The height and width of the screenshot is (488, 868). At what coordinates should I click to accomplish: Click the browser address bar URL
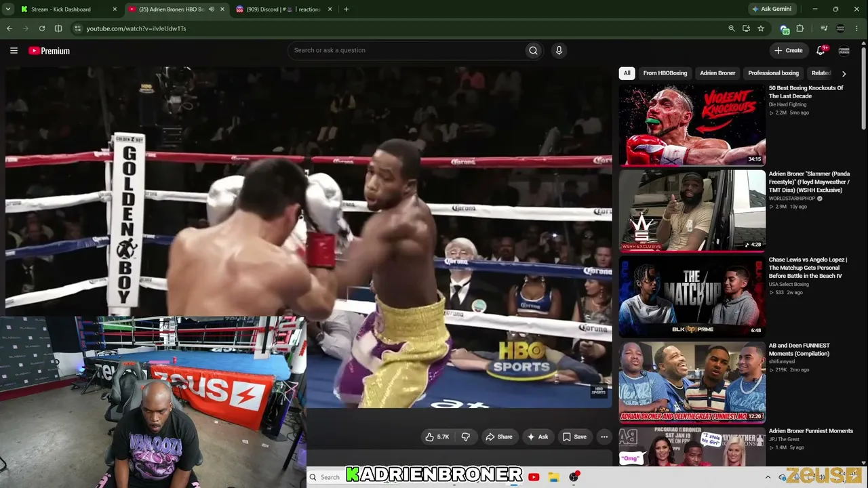click(x=136, y=28)
